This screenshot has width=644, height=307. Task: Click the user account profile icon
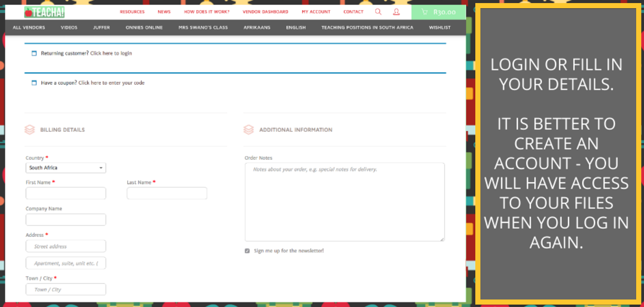pos(396,12)
